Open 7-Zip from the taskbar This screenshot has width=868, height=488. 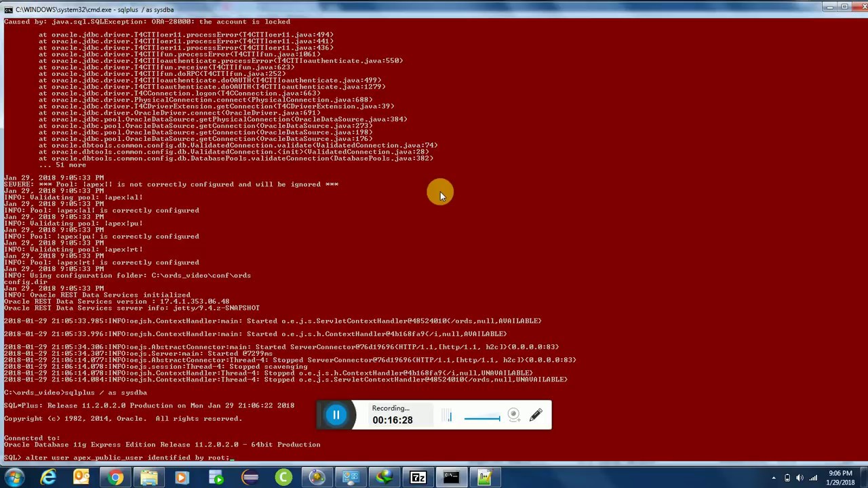pyautogui.click(x=418, y=478)
